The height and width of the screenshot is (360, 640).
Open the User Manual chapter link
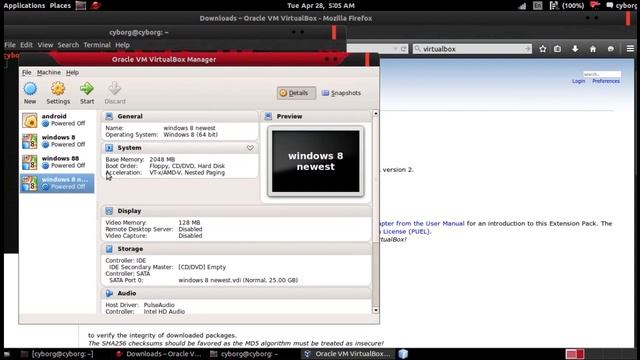coord(422,224)
